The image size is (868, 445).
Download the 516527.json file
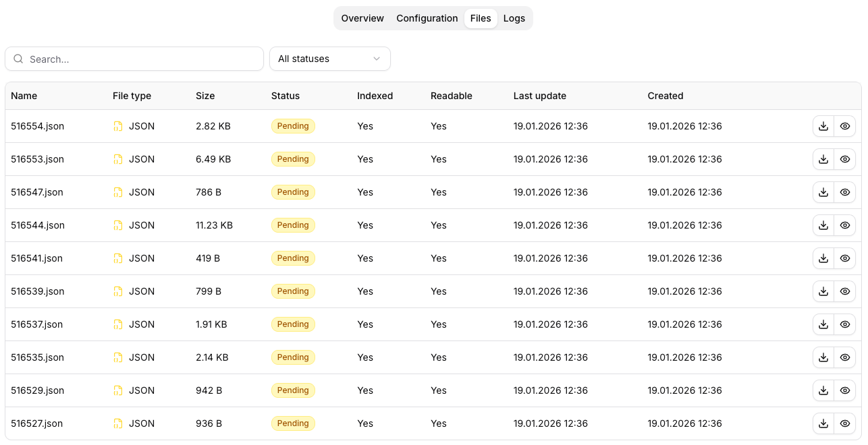click(x=823, y=423)
